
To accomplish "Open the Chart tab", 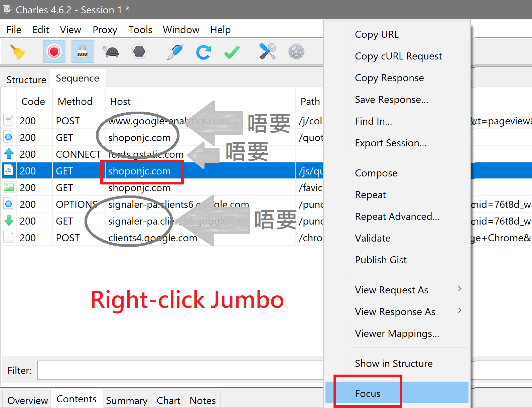I will [x=168, y=400].
